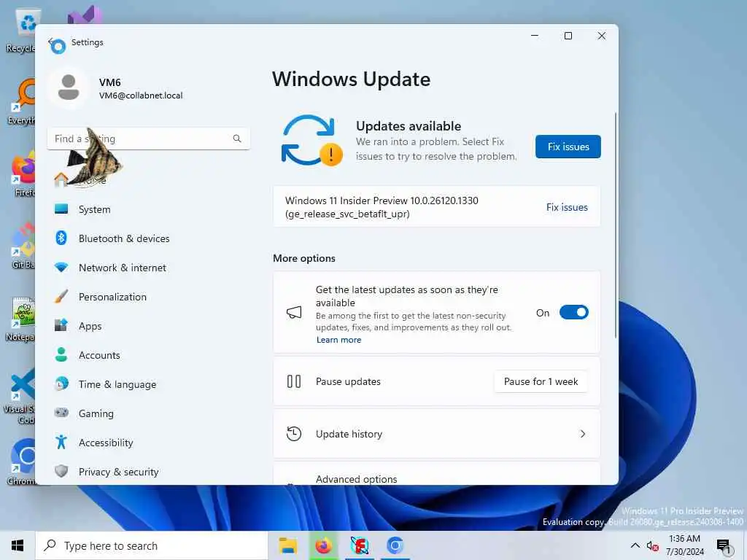The height and width of the screenshot is (560, 747).
Task: Click the red-square app icon next to Firefox
Action: (x=359, y=545)
